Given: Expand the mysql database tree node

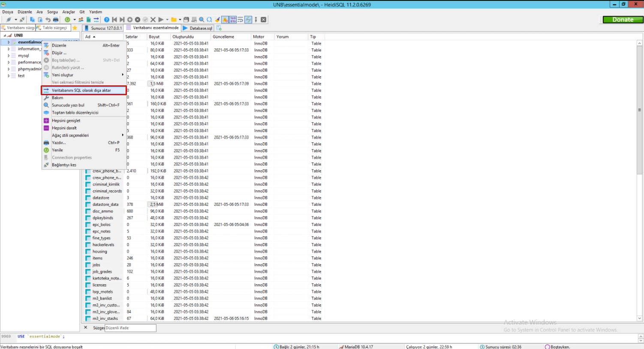Looking at the screenshot, I should [9, 56].
